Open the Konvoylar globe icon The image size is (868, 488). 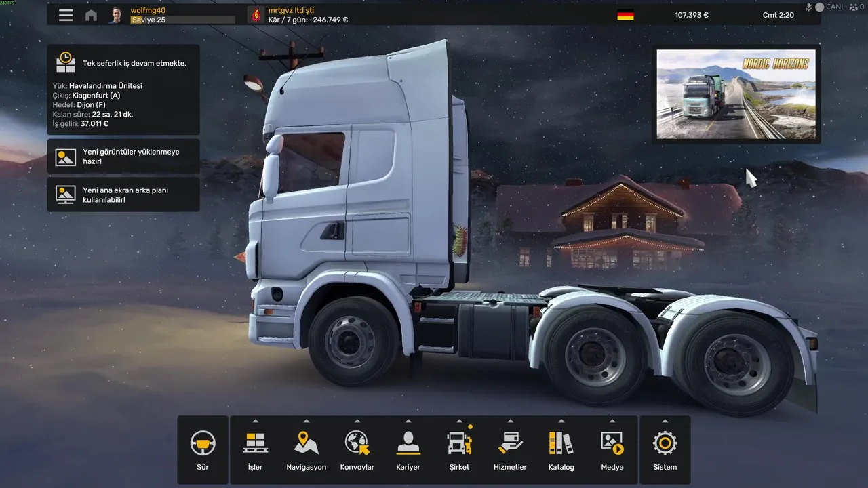357,443
